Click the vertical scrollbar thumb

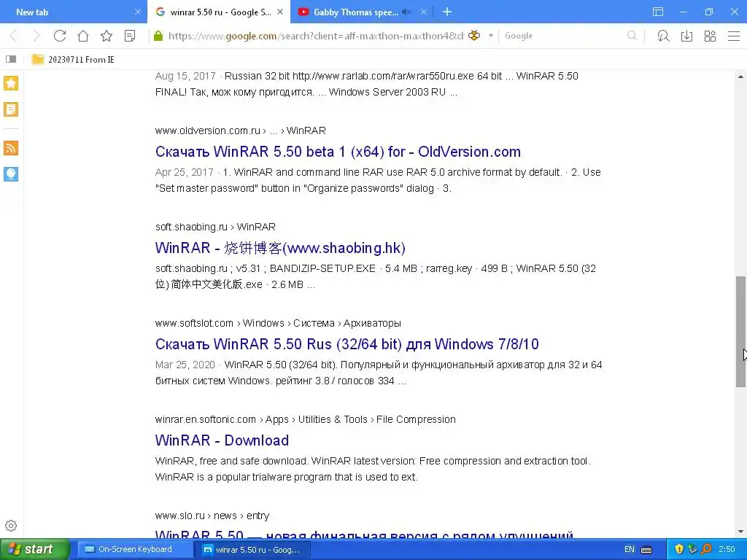coord(740,332)
